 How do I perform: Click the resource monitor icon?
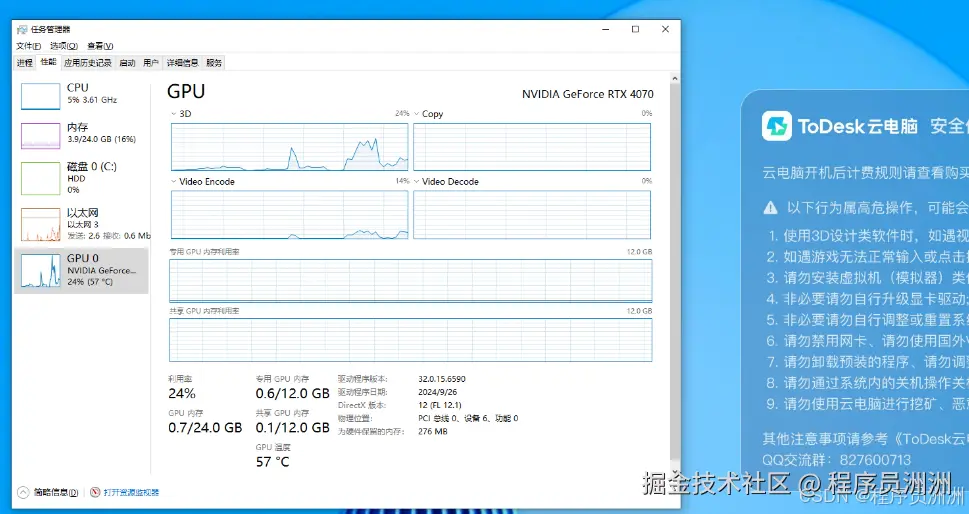(95, 492)
